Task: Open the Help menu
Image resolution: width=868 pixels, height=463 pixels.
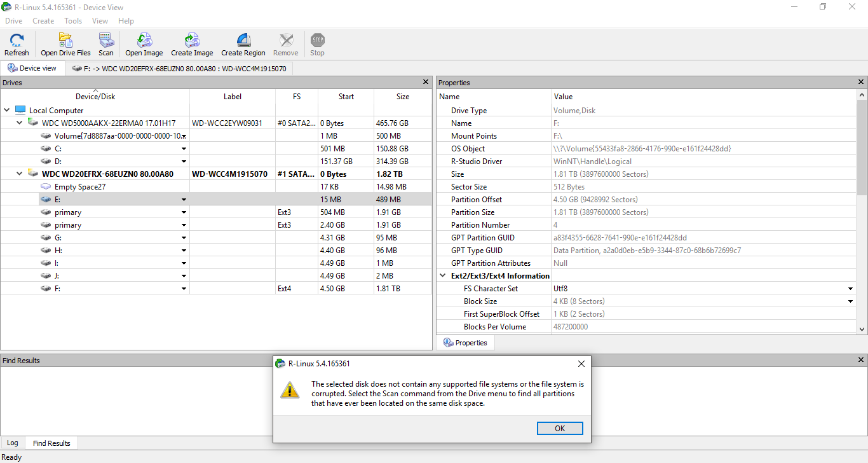Action: point(126,21)
